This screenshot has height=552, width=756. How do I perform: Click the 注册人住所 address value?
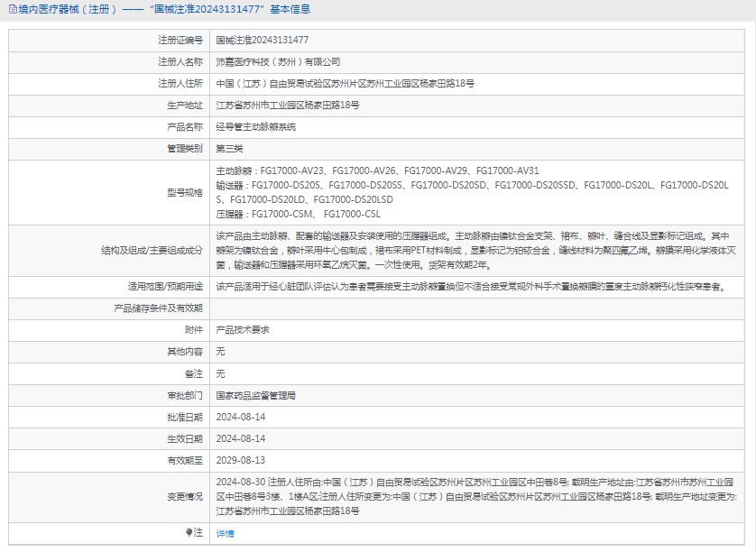click(345, 84)
